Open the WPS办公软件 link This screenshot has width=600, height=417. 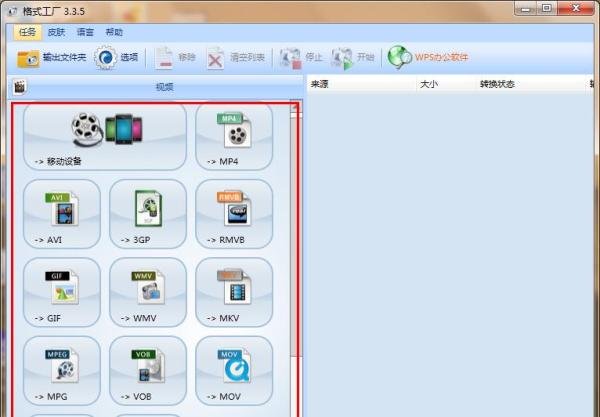(427, 58)
